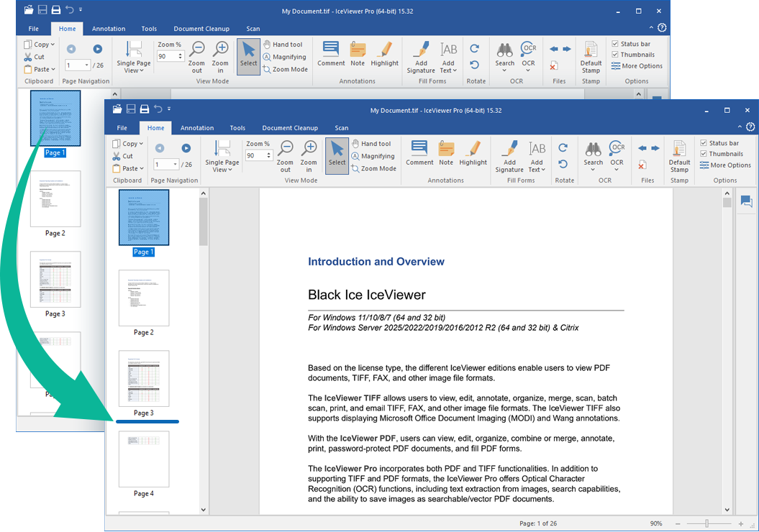
Task: Click Cut in the front window Clipboard group
Action: pyautogui.click(x=123, y=156)
